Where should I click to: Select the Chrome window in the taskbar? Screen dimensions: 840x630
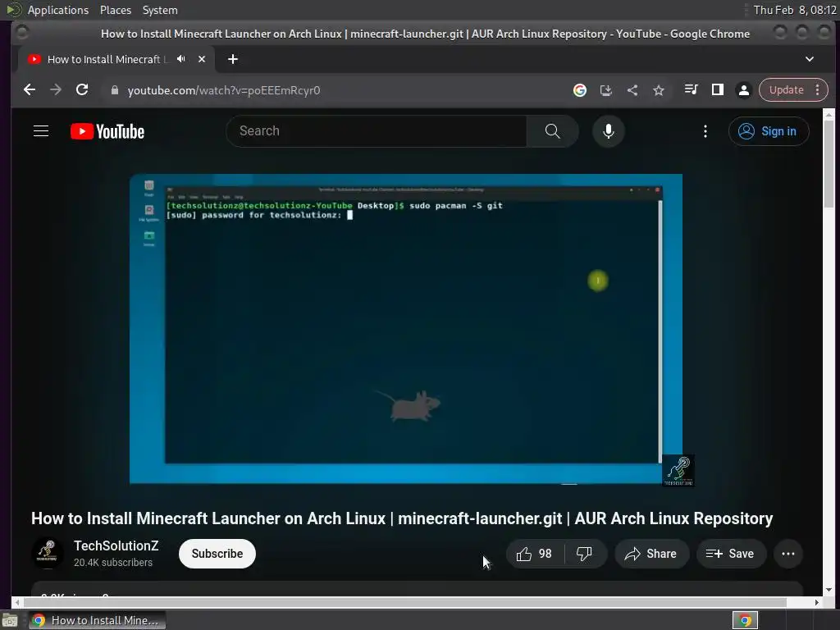pos(97,620)
